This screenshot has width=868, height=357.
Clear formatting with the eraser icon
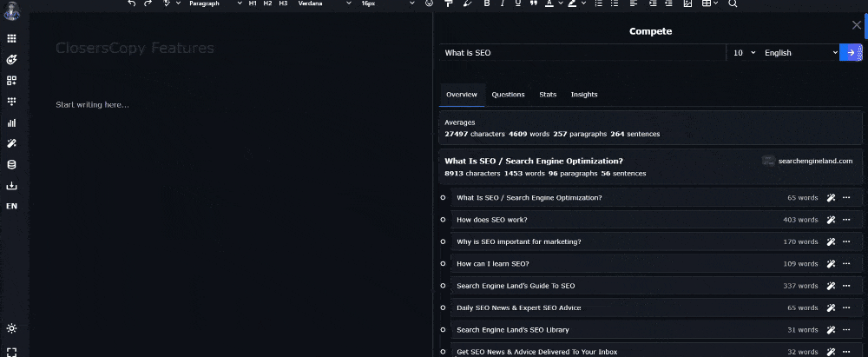[x=467, y=3]
